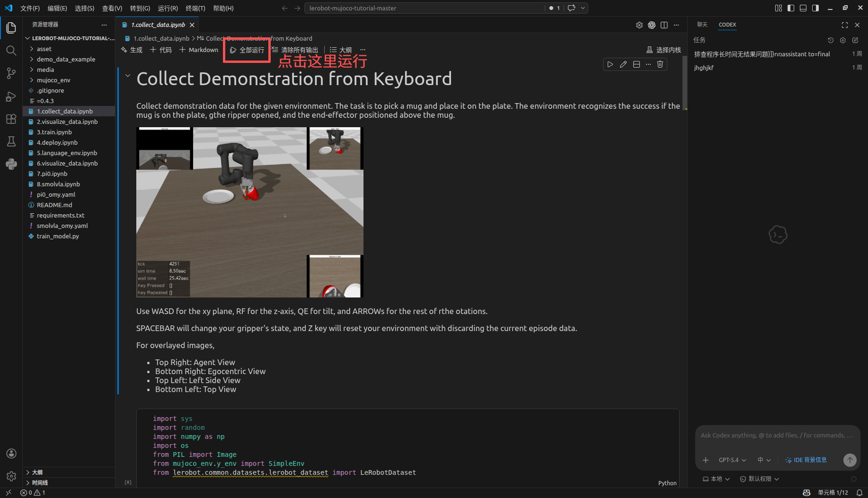
Task: Open the GPT-5.4 model dropdown
Action: pyautogui.click(x=732, y=460)
